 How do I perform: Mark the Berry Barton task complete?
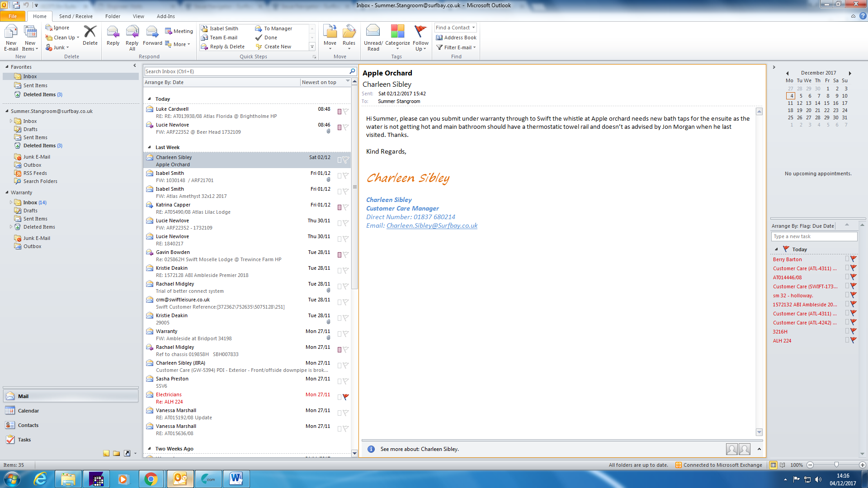[853, 259]
